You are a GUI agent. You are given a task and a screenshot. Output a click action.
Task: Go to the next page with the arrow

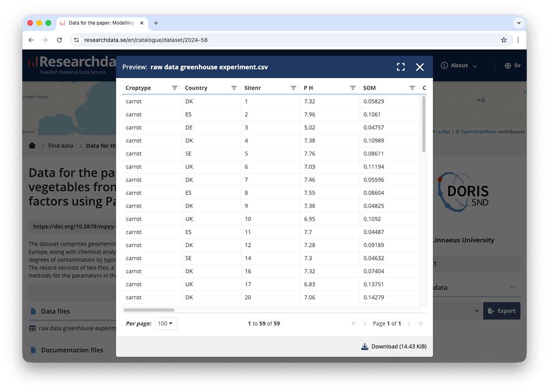coord(409,323)
